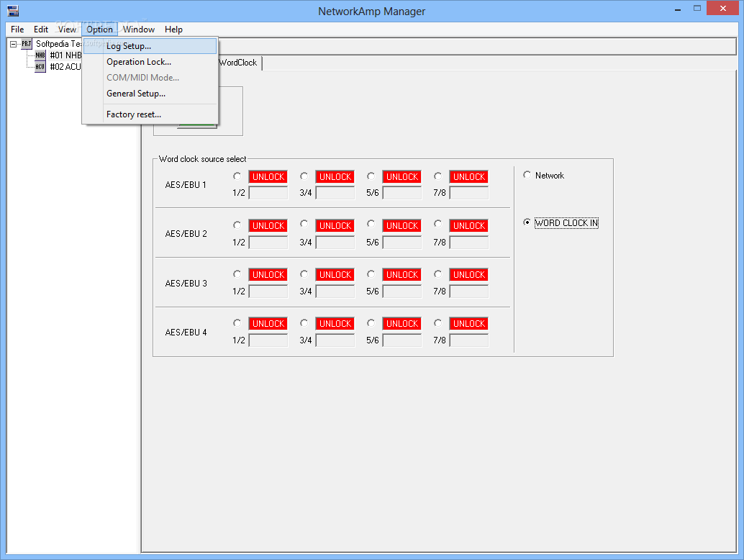Image resolution: width=744 pixels, height=560 pixels.
Task: Maximize the NetworkAmp Manager window
Action: pos(697,8)
